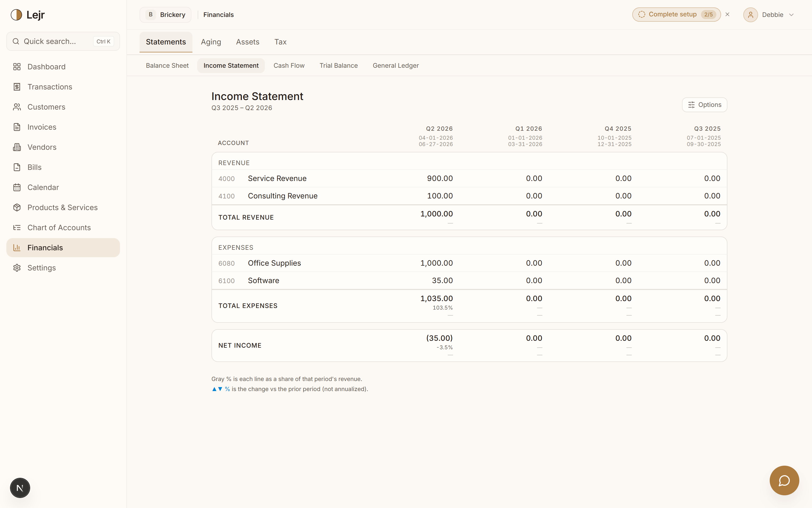The height and width of the screenshot is (508, 812).
Task: Go to Chart of Accounts page
Action: coord(63,228)
